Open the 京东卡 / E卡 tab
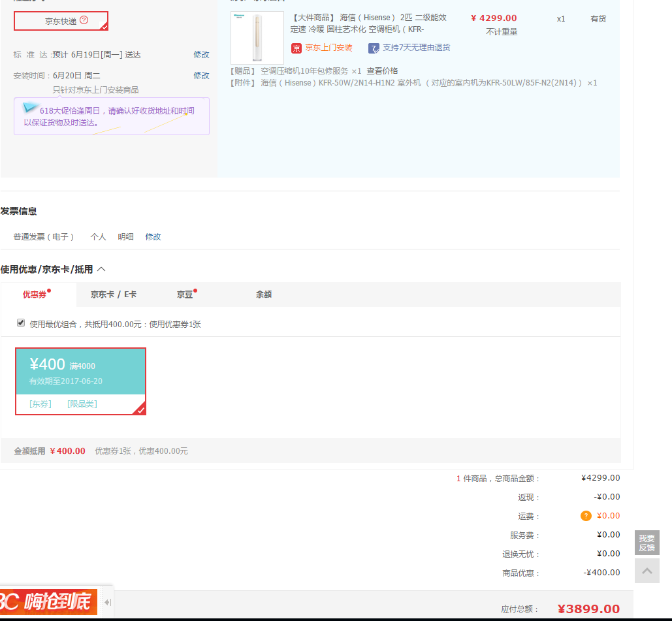The width and height of the screenshot is (672, 621). [x=114, y=295]
